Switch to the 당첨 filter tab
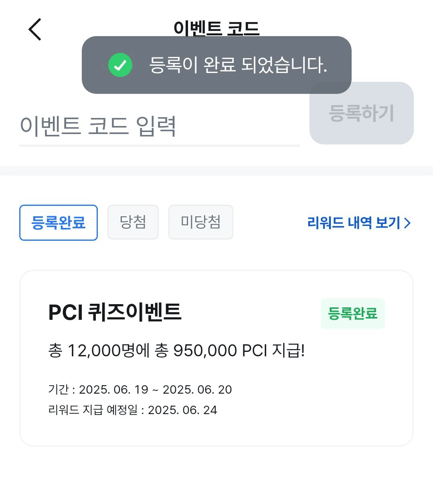 (x=133, y=222)
